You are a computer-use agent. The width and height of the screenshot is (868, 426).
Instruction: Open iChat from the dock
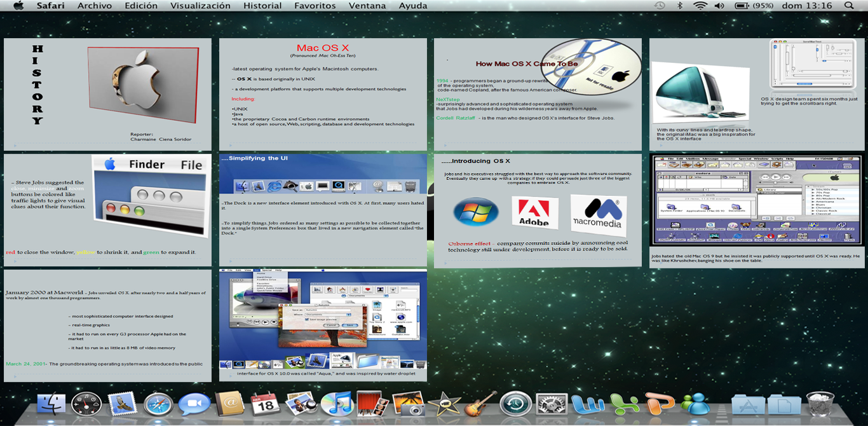point(194,404)
